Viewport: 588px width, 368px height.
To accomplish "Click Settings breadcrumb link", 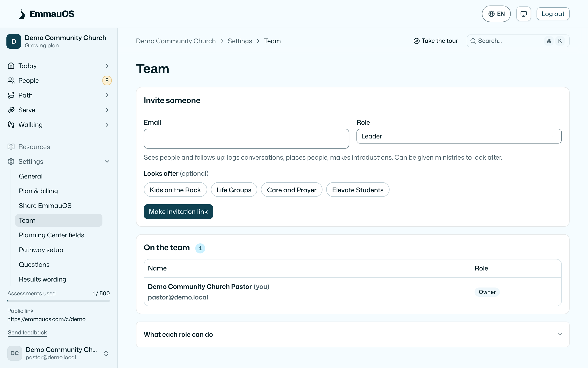I will [240, 41].
